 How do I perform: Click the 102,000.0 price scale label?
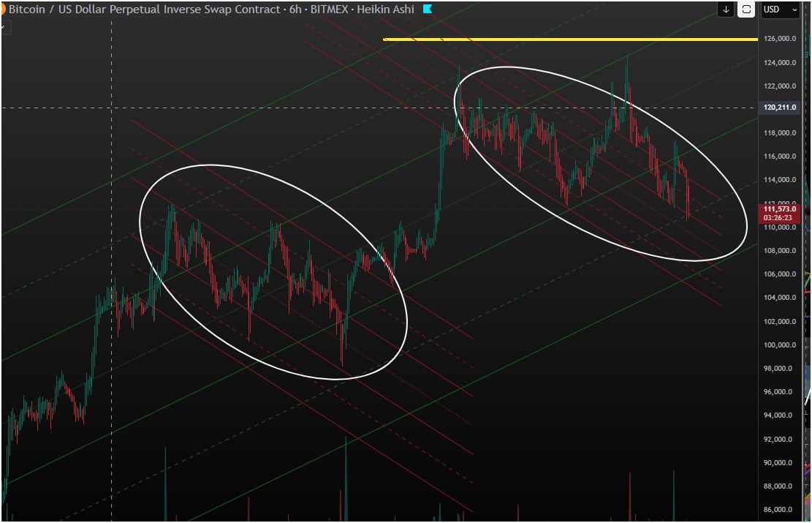tap(779, 321)
